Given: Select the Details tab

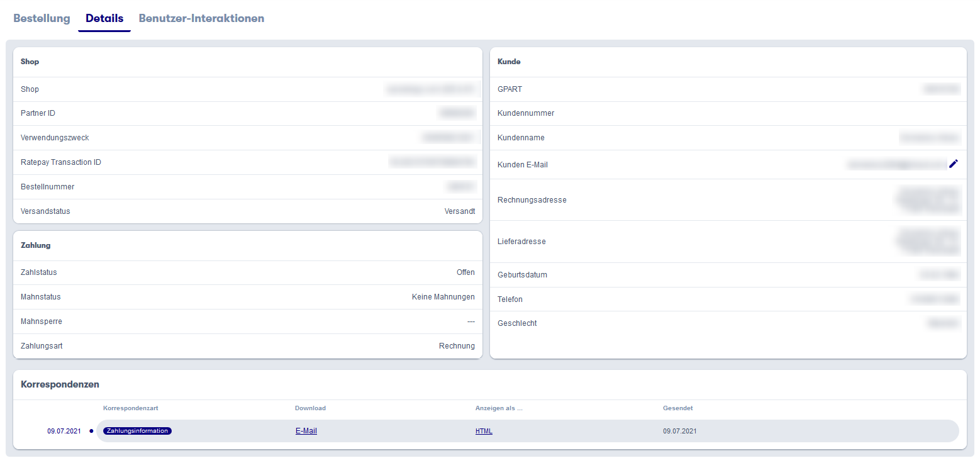Looking at the screenshot, I should (x=104, y=18).
